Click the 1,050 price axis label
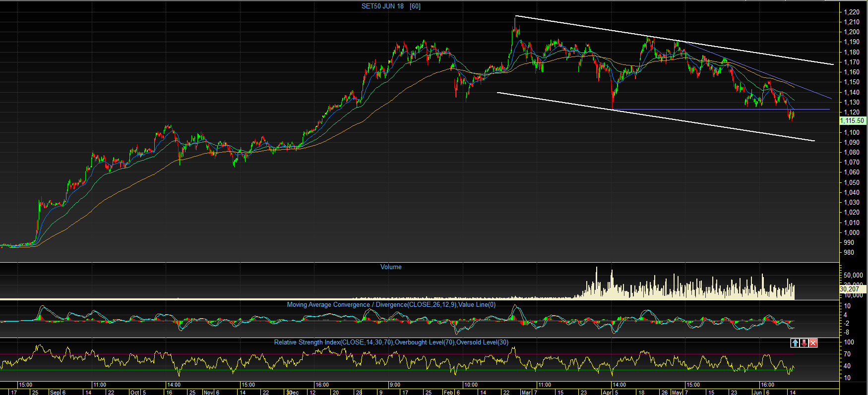 [x=852, y=182]
